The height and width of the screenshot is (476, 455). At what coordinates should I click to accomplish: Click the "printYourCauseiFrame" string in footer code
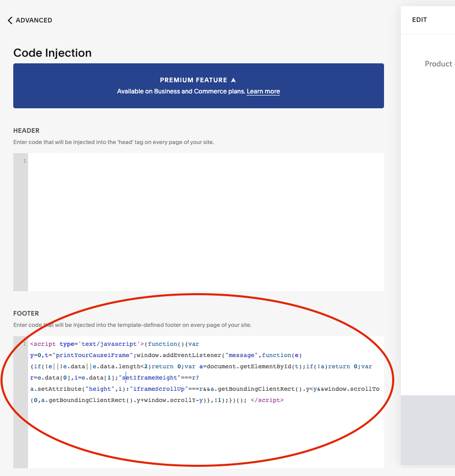point(92,355)
